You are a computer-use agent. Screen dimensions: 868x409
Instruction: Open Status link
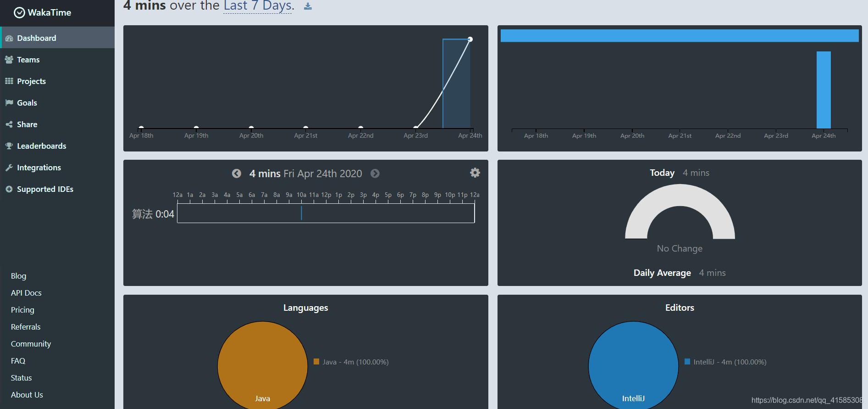[21, 378]
